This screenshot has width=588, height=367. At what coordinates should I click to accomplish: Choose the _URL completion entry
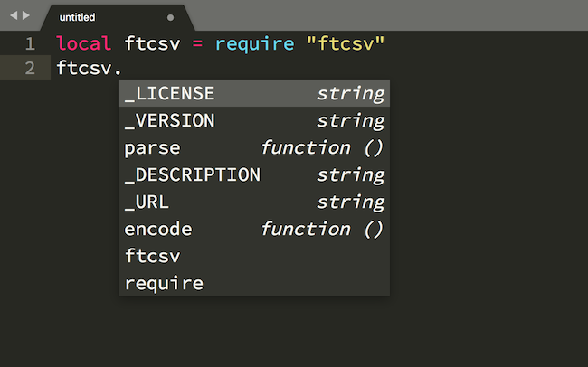tap(254, 202)
